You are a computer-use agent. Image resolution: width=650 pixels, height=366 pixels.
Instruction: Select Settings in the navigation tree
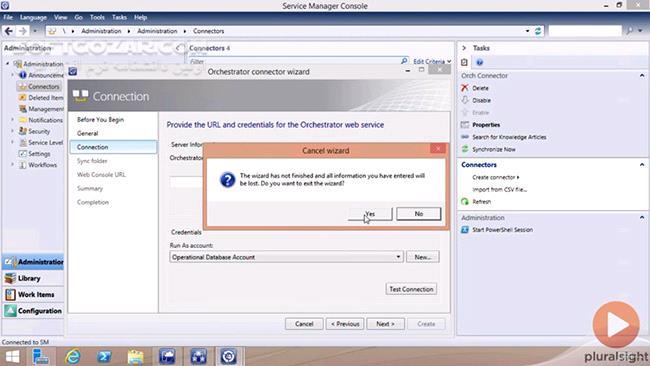tap(39, 154)
